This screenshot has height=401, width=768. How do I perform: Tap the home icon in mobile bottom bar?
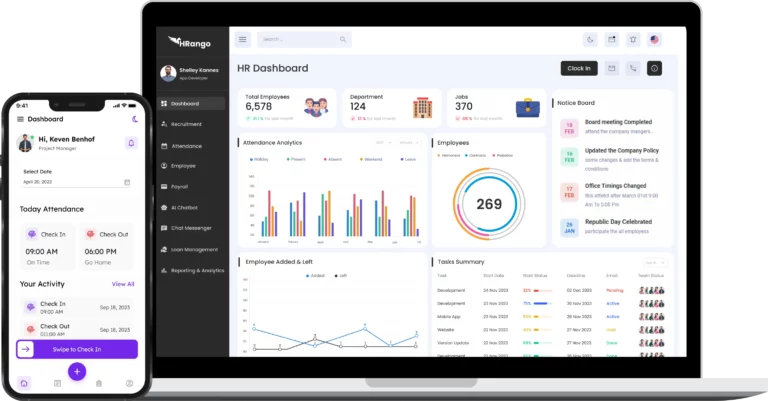[x=24, y=383]
